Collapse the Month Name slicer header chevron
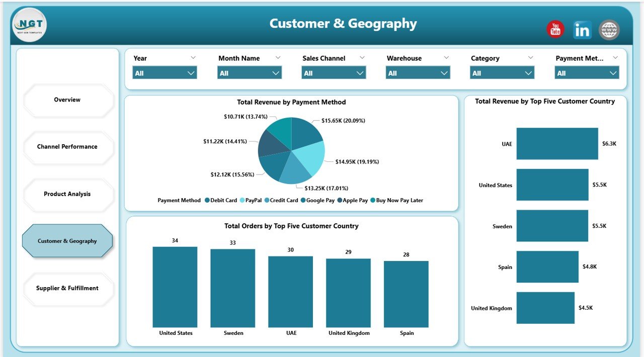This screenshot has width=644, height=357. [278, 58]
